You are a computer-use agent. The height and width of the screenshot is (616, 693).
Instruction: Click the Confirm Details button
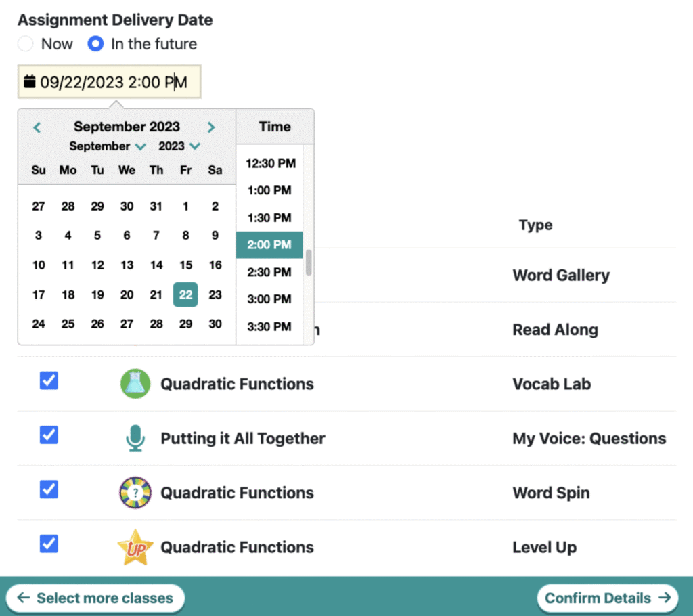pyautogui.click(x=607, y=598)
